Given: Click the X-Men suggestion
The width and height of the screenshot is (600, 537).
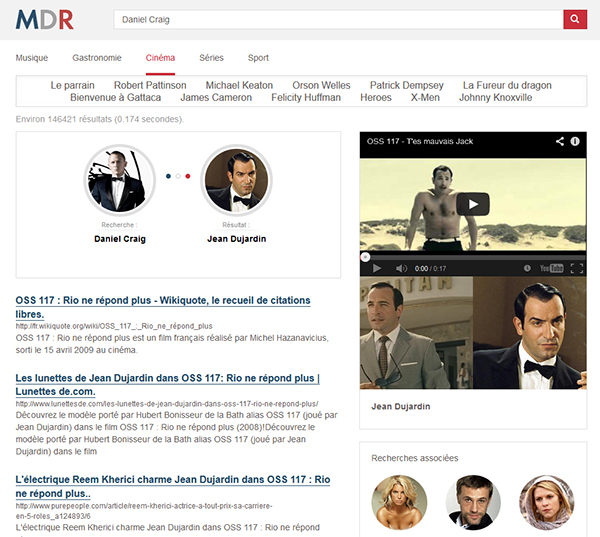Looking at the screenshot, I should 425,97.
